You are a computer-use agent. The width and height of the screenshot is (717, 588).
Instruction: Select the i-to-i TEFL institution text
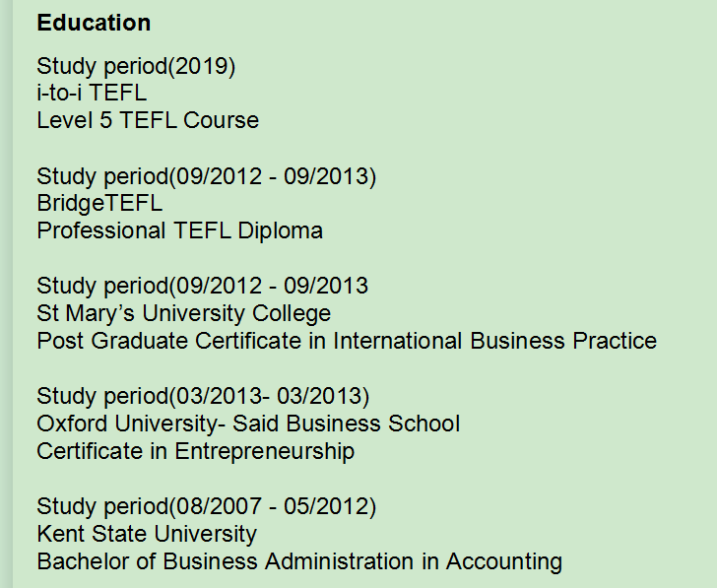point(91,94)
